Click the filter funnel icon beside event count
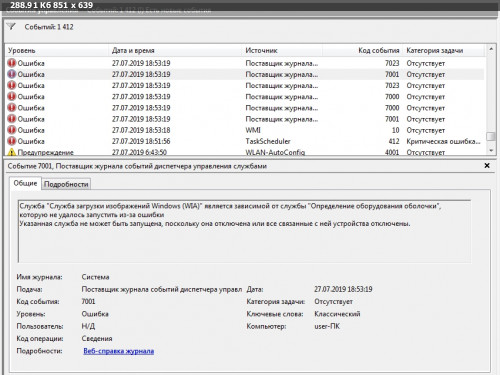 tap(11, 26)
